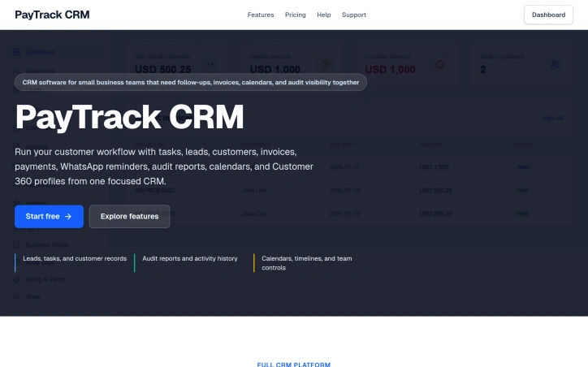
Task: Click the Team item in the dimmed sidebar
Action: point(33,297)
